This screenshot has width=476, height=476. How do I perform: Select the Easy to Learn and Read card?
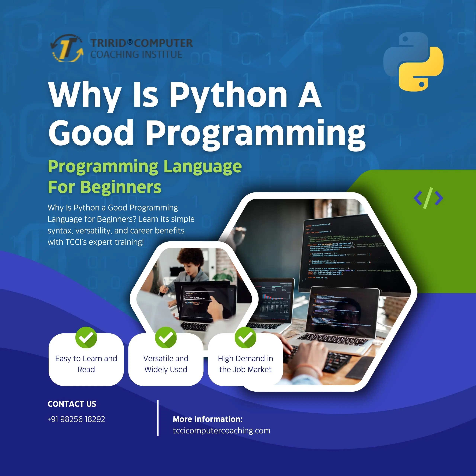click(x=86, y=364)
